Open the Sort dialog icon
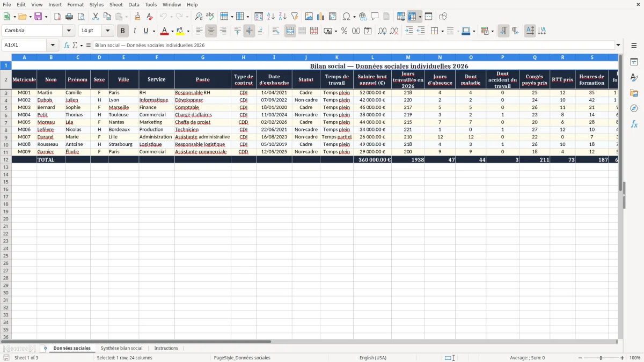Image resolution: width=644 pixels, height=362 pixels. tap(259, 17)
